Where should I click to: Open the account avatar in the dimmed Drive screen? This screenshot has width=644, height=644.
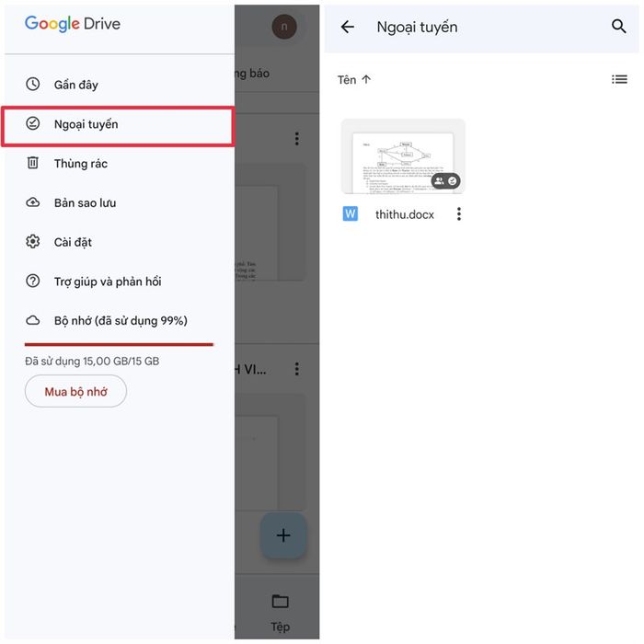coord(284,27)
